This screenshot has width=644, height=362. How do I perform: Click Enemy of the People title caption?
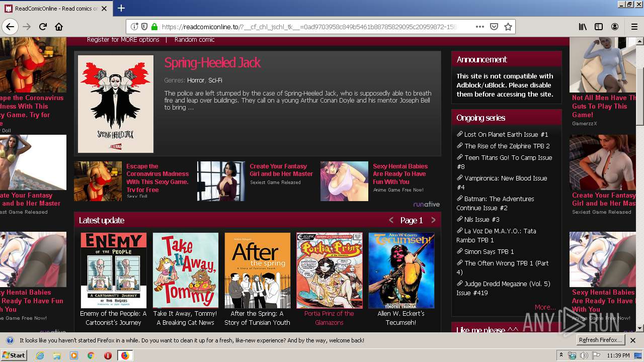click(x=113, y=318)
